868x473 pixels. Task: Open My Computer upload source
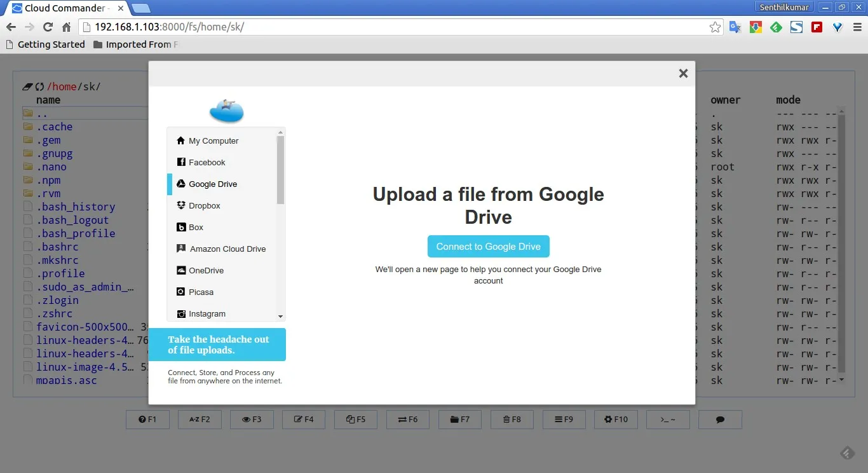[214, 141]
